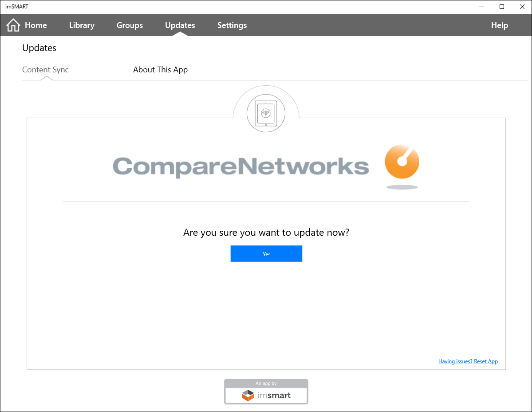The image size is (532, 412).
Task: Switch to the Content Sync tab
Action: tap(45, 70)
